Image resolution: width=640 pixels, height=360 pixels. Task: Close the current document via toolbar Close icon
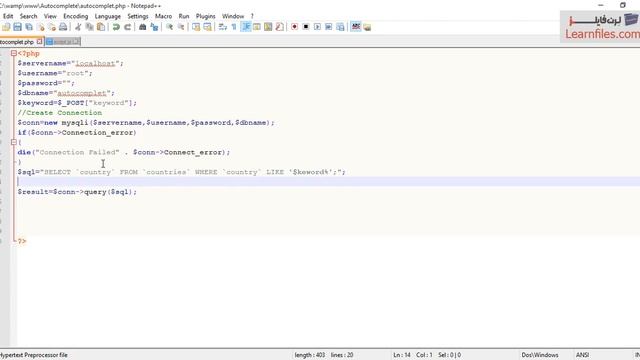pyautogui.click(x=40, y=27)
